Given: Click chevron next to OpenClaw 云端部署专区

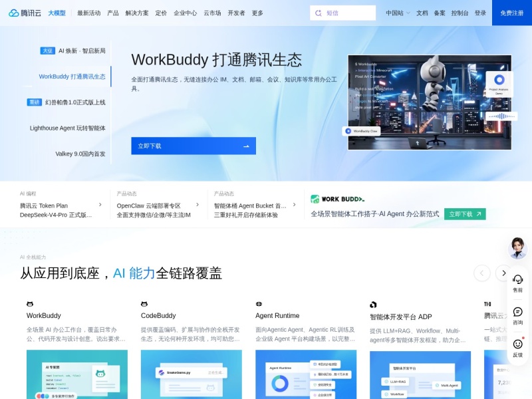Looking at the screenshot, I should click(198, 205).
